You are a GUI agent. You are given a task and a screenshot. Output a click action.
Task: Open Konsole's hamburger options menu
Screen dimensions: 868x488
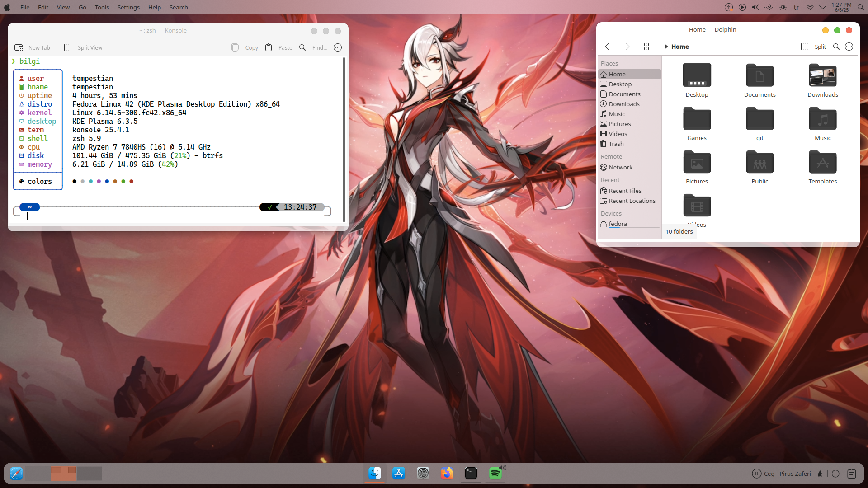pos(338,47)
